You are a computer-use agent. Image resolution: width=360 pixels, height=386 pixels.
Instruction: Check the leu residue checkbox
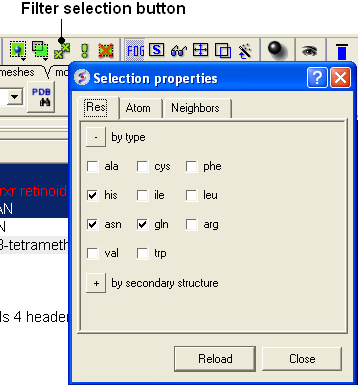191,195
